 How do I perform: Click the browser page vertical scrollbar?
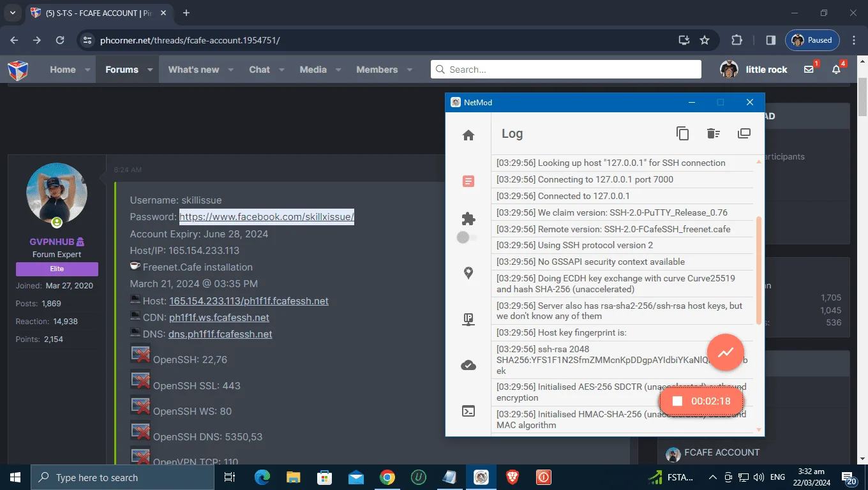click(x=862, y=97)
